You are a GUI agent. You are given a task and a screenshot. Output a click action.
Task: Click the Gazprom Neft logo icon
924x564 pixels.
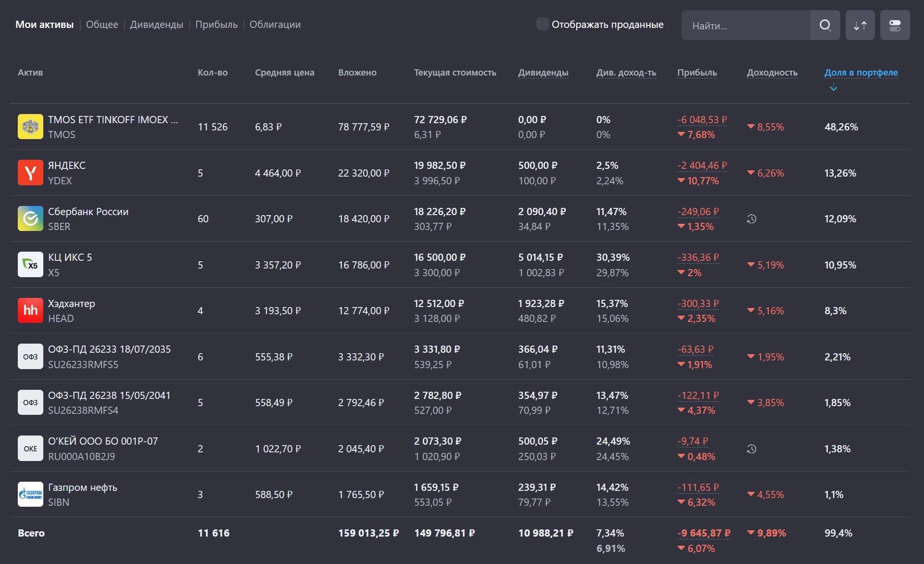point(30,494)
